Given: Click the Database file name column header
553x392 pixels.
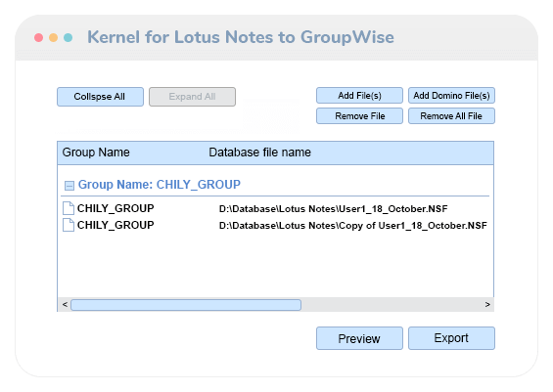Looking at the screenshot, I should pos(260,152).
